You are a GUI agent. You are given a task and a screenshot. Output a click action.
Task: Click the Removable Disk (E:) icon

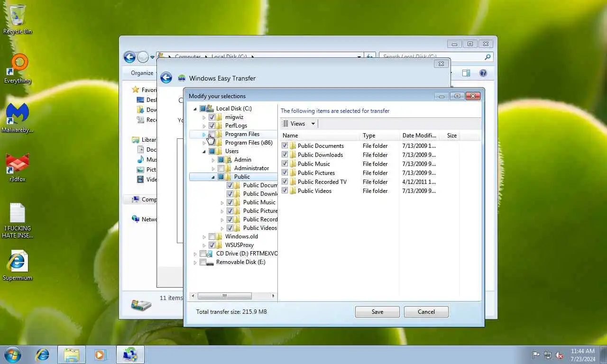tap(210, 262)
